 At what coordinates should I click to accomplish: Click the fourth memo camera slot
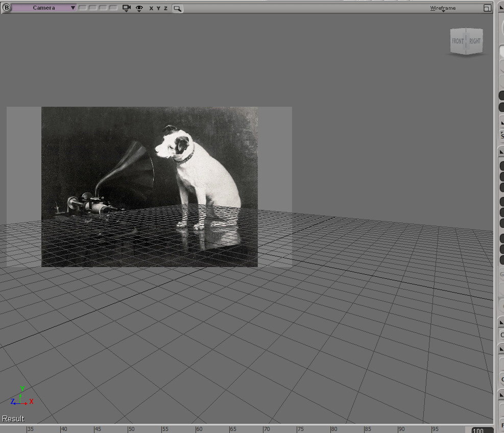coord(113,8)
